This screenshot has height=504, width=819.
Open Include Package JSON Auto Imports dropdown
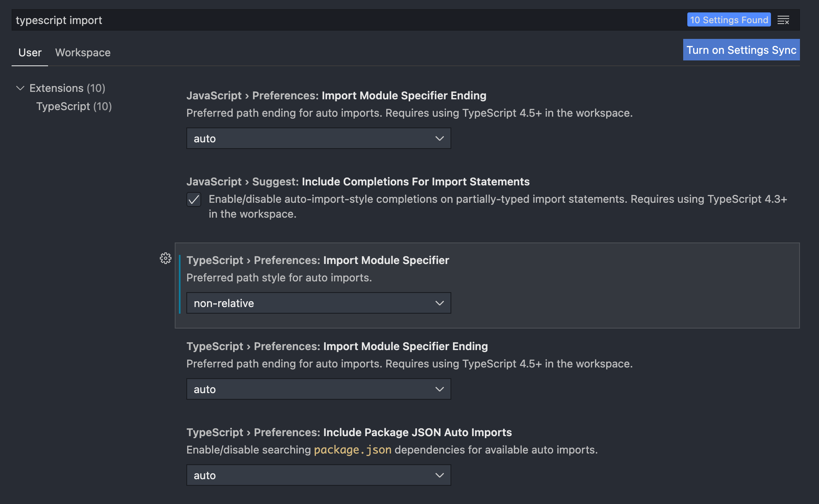click(318, 475)
